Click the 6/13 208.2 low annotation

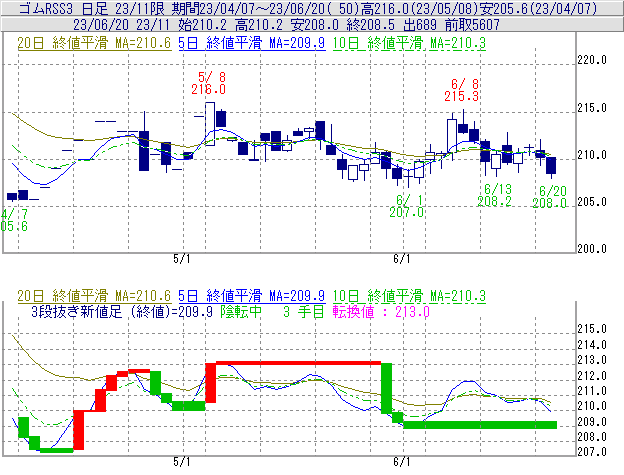coord(495,195)
